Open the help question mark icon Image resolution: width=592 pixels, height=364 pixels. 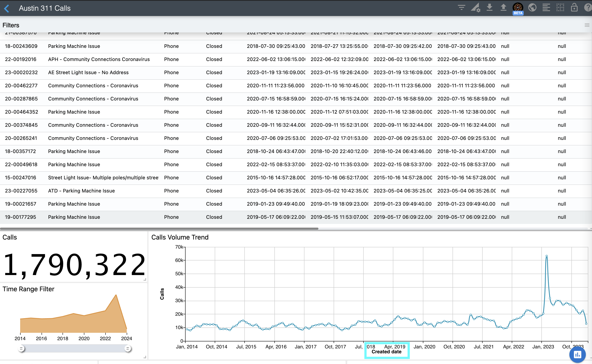588,8
